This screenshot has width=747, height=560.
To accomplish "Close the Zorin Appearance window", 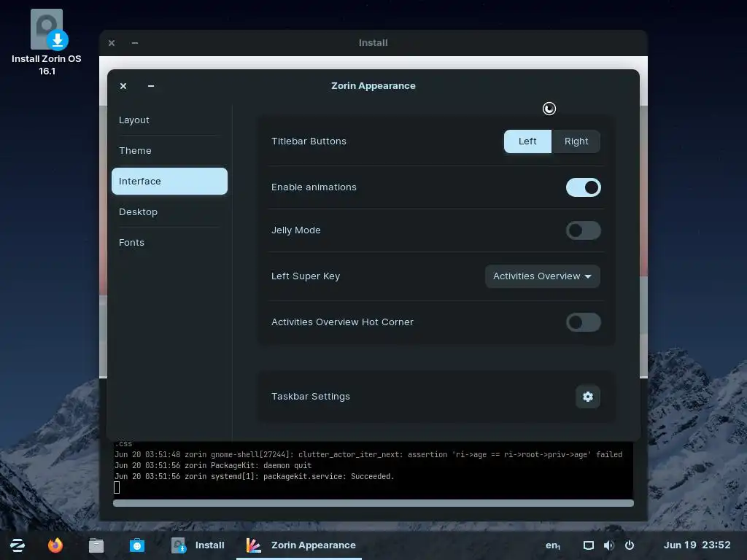I will pos(123,86).
